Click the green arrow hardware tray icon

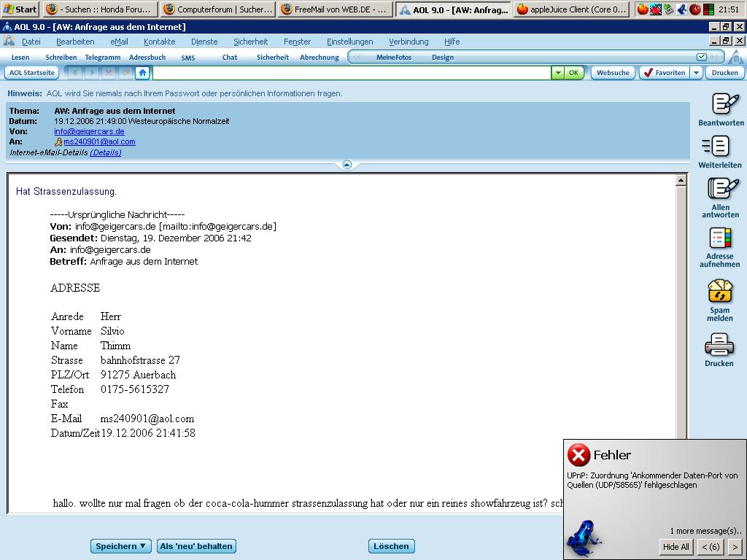[669, 9]
